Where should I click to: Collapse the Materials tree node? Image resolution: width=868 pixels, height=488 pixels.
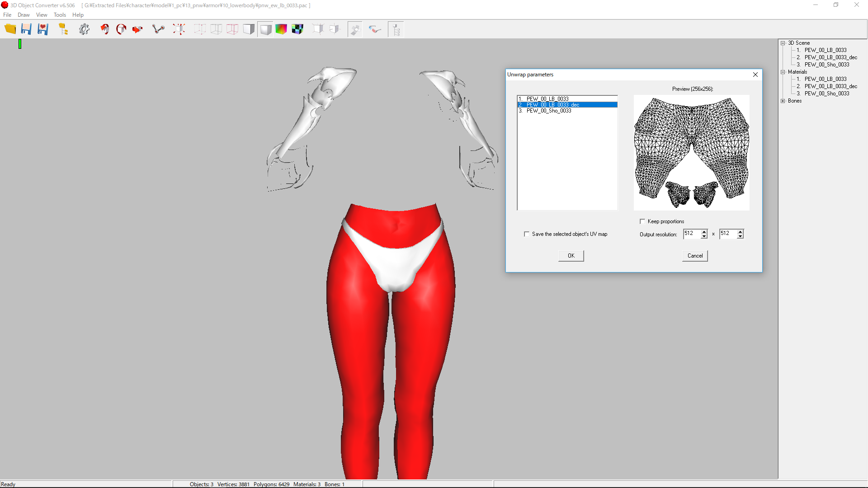coord(783,72)
